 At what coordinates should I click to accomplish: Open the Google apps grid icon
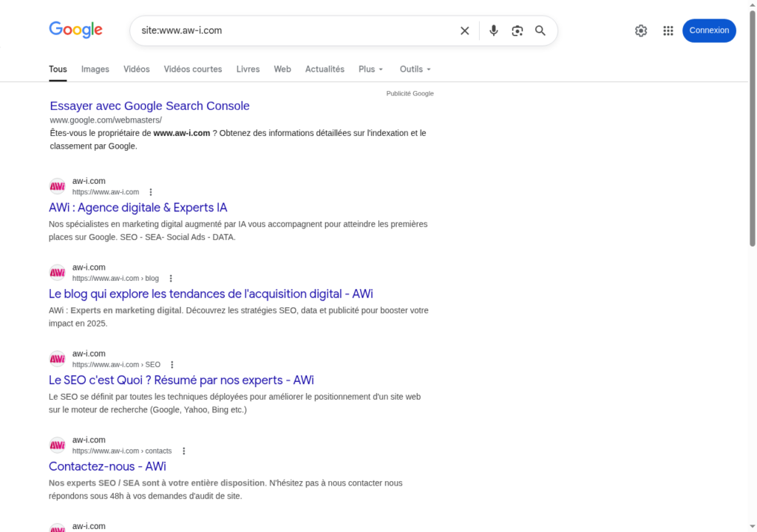pyautogui.click(x=668, y=31)
